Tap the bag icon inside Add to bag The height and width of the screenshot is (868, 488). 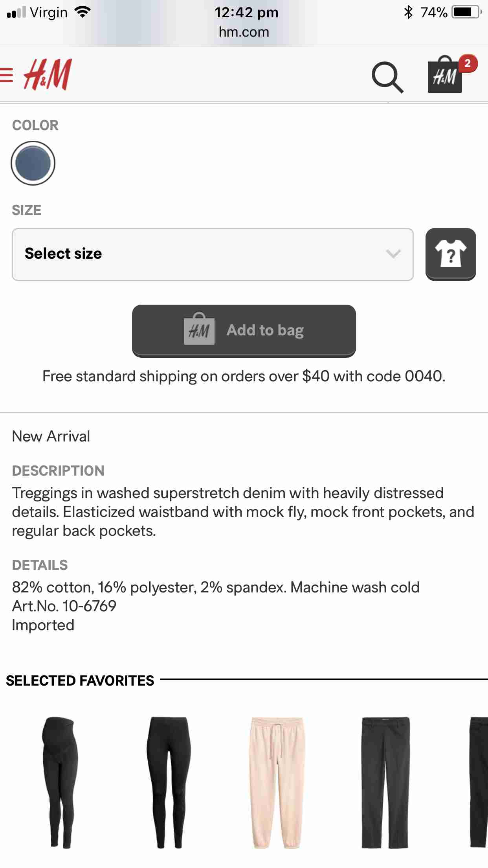[199, 329]
